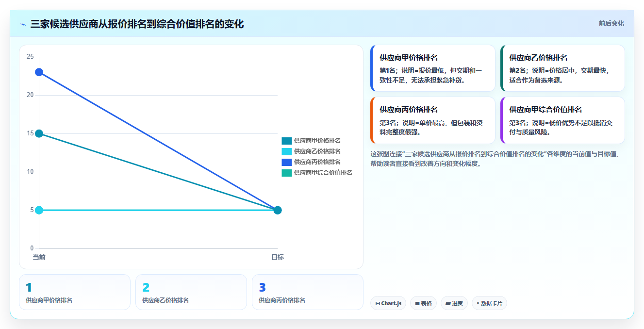
Task: Click the 进度 tag
Action: coord(454,303)
